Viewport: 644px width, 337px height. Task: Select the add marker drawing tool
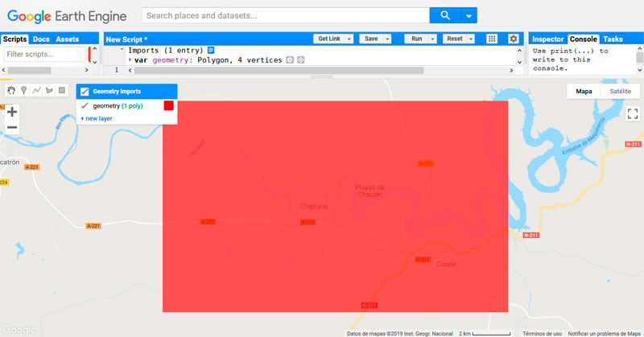pyautogui.click(x=24, y=90)
